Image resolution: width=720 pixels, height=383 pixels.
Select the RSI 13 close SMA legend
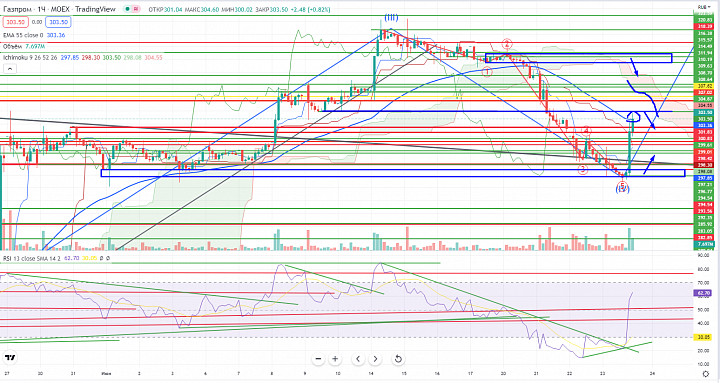(x=33, y=259)
